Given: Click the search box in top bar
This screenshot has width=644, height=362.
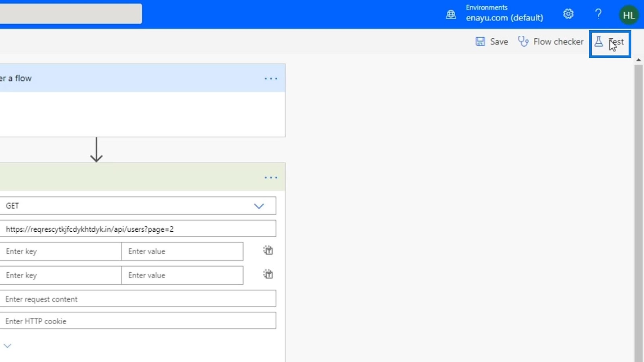Looking at the screenshot, I should point(71,14).
